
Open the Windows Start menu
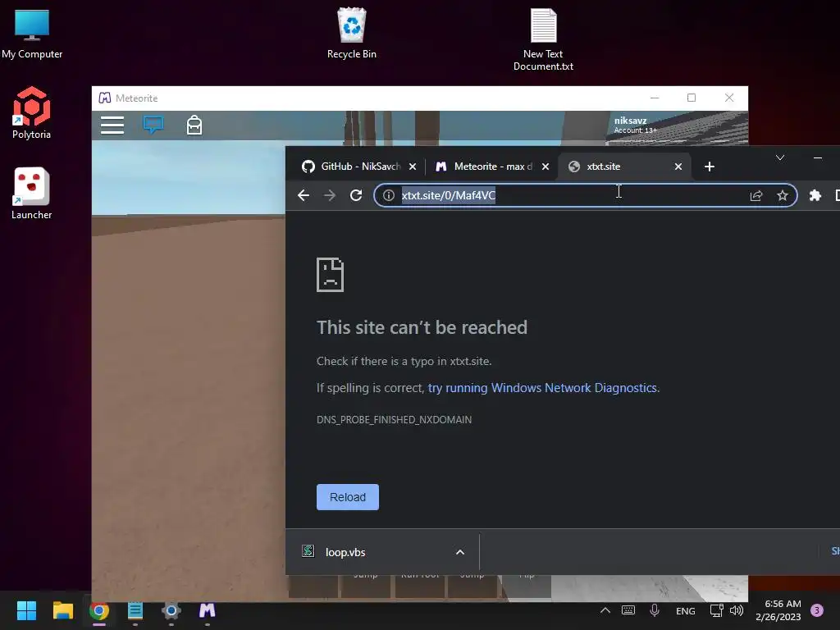click(26, 610)
